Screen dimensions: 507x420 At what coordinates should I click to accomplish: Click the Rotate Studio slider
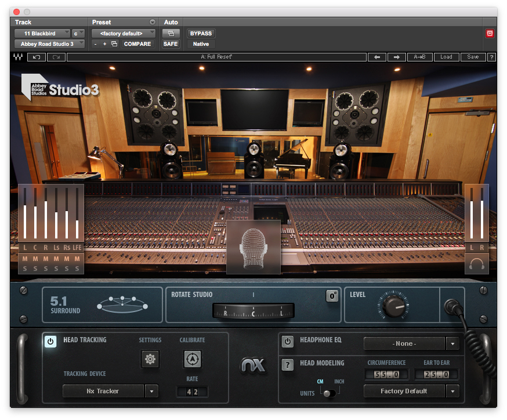[253, 312]
